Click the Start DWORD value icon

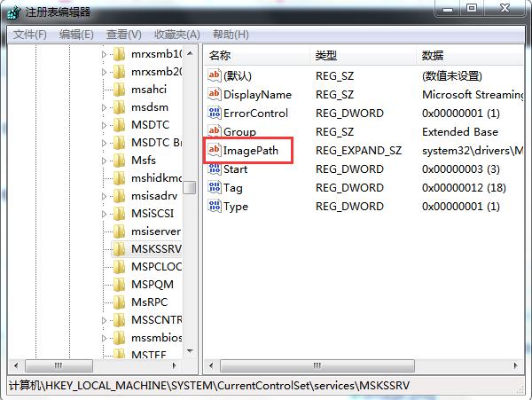coord(214,169)
